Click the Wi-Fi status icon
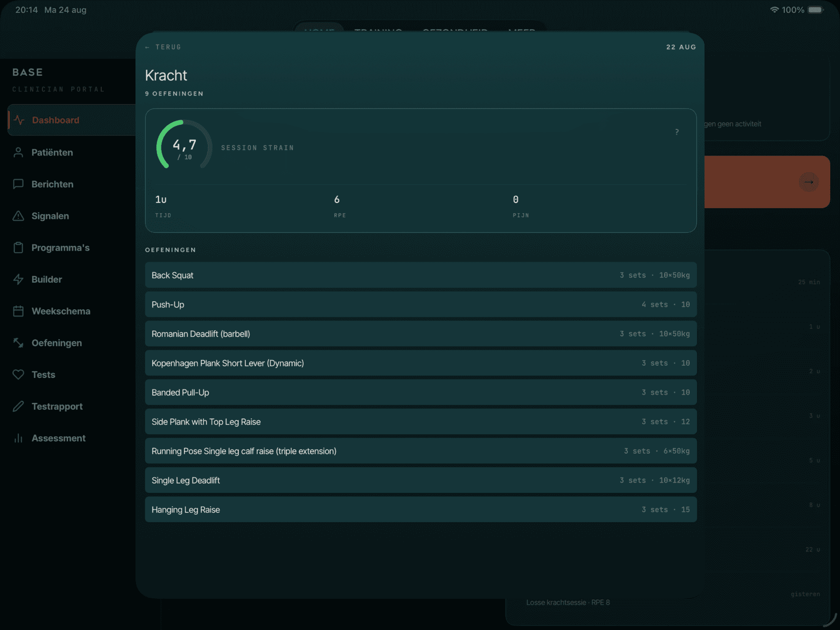 pyautogui.click(x=775, y=10)
